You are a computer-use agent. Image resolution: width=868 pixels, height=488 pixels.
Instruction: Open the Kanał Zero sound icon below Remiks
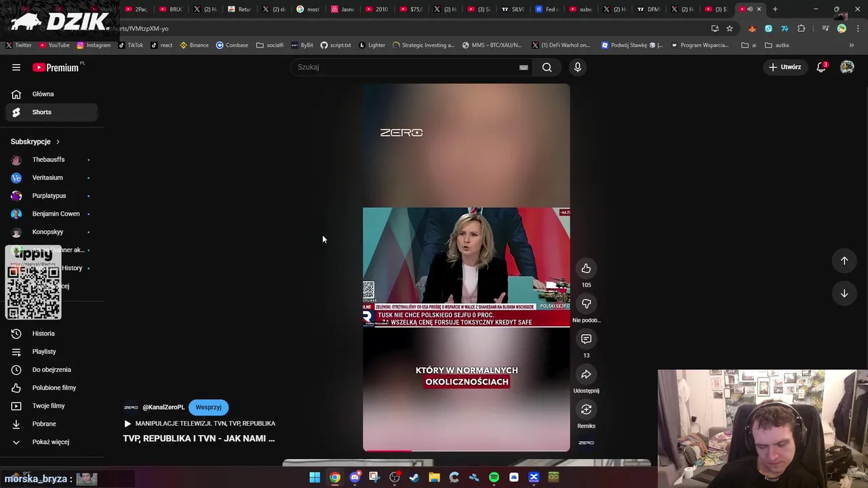tap(587, 443)
